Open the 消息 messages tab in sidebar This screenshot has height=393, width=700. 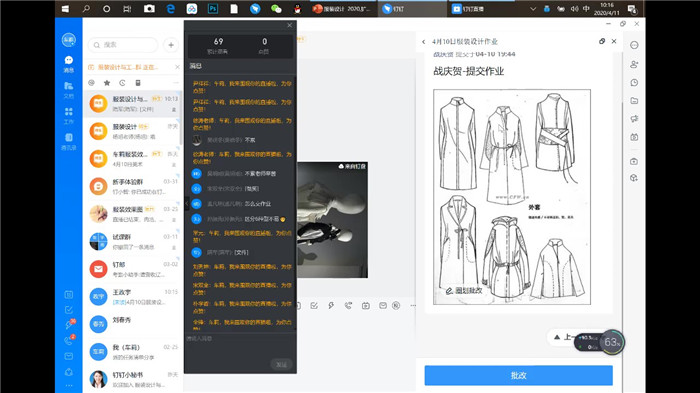[x=68, y=64]
